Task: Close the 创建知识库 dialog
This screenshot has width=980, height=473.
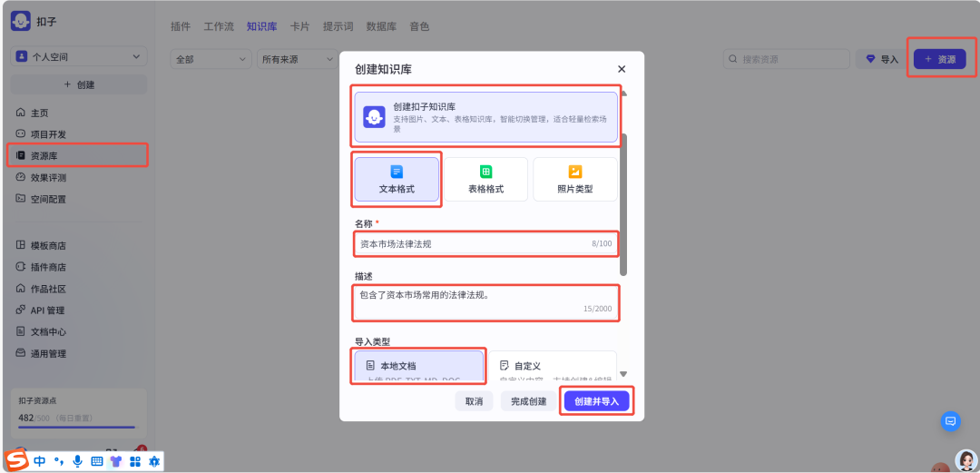Action: [x=622, y=69]
